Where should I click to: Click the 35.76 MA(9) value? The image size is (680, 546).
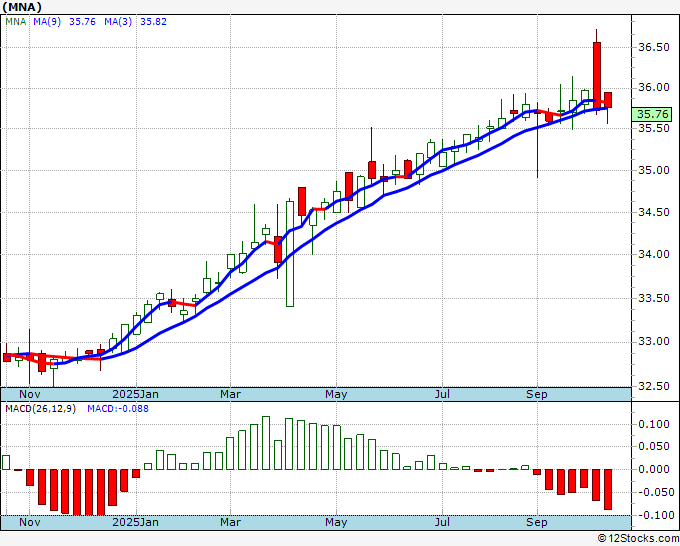click(x=82, y=22)
